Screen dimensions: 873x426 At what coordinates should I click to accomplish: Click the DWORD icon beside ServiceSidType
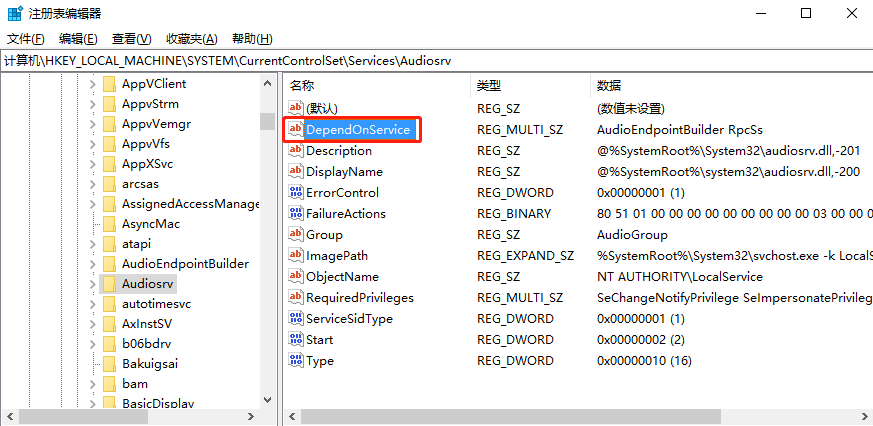[x=295, y=318]
